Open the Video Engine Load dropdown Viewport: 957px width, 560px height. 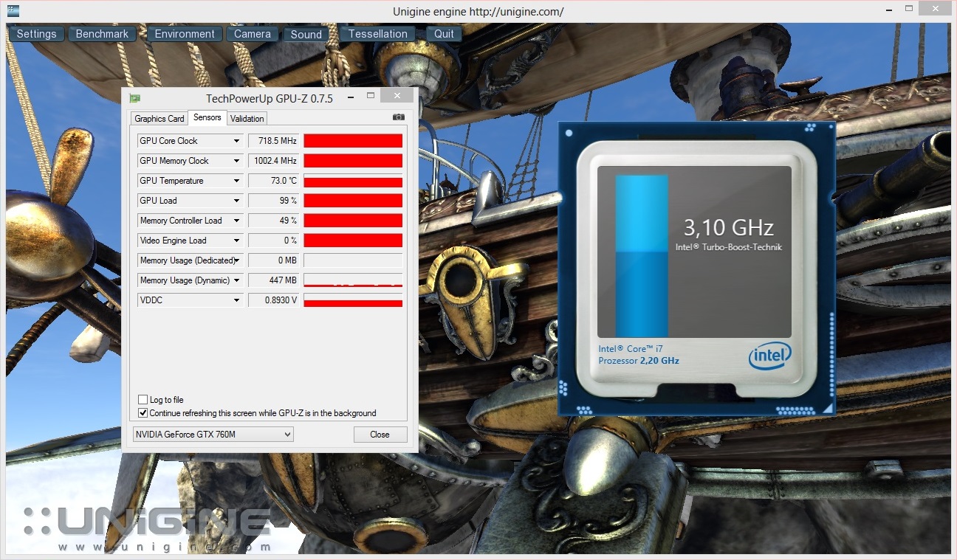tap(237, 241)
